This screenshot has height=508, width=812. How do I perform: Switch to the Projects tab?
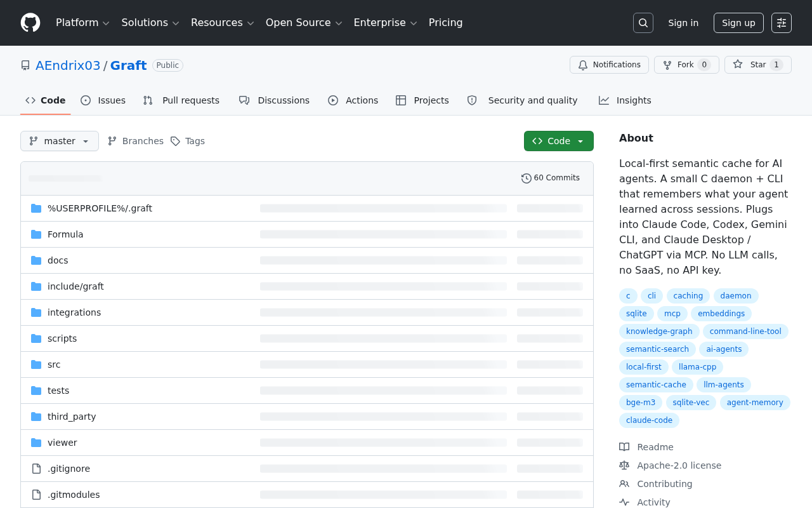tap(422, 100)
